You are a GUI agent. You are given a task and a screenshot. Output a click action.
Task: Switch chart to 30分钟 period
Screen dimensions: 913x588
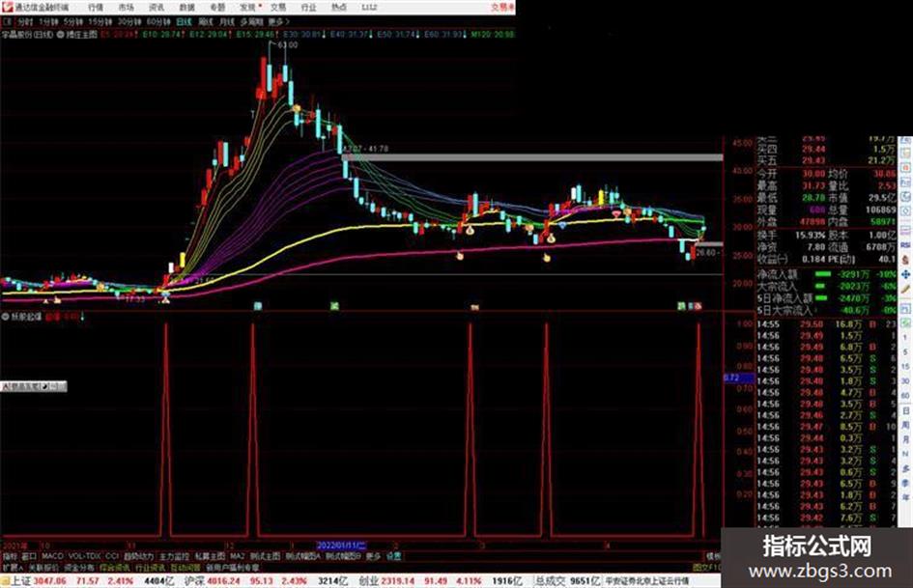129,22
